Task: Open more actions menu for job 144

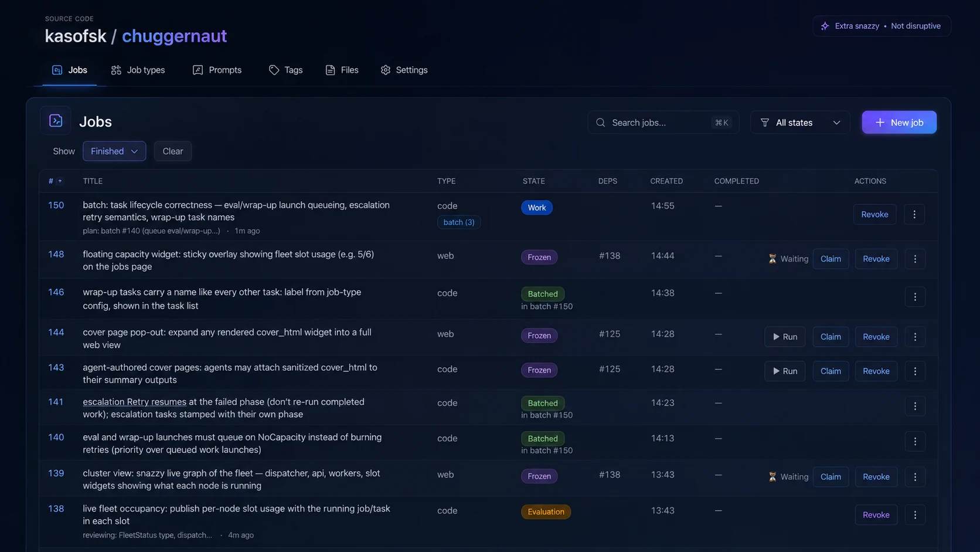Action: click(x=915, y=337)
